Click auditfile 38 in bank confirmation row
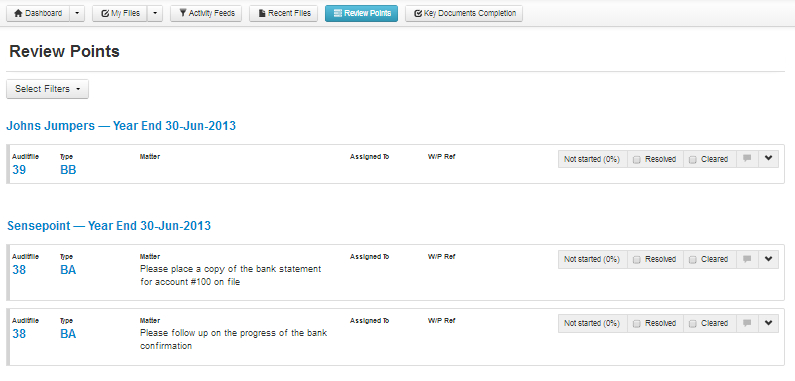Viewport: 795px width, 381px height. pos(19,334)
